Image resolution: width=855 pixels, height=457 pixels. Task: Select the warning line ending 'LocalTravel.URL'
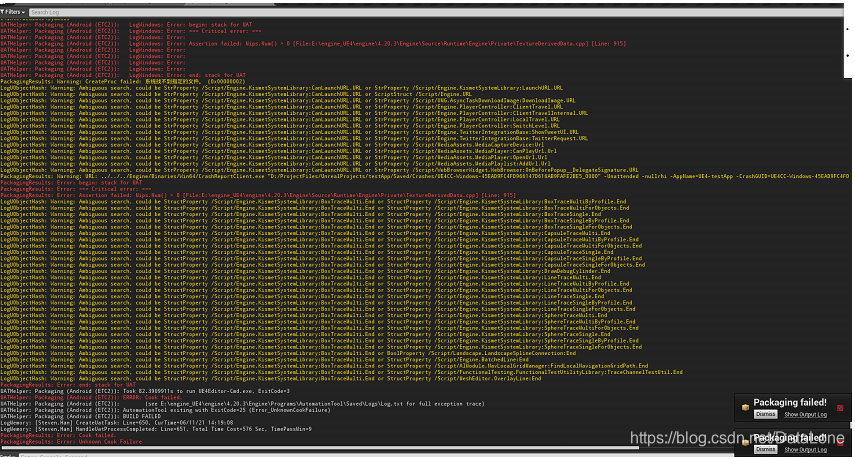(280, 119)
